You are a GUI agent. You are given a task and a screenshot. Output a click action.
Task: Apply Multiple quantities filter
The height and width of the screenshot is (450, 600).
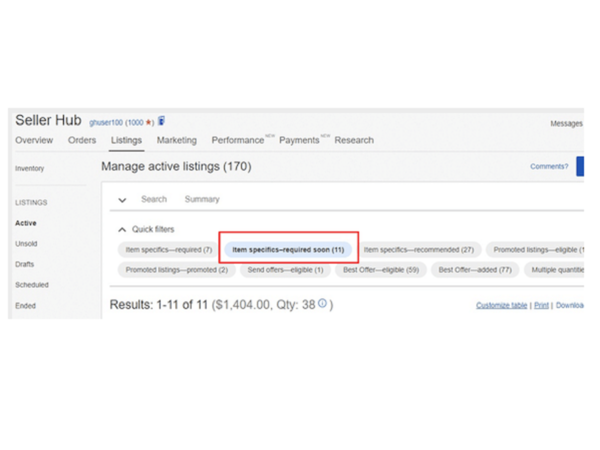coord(554,270)
